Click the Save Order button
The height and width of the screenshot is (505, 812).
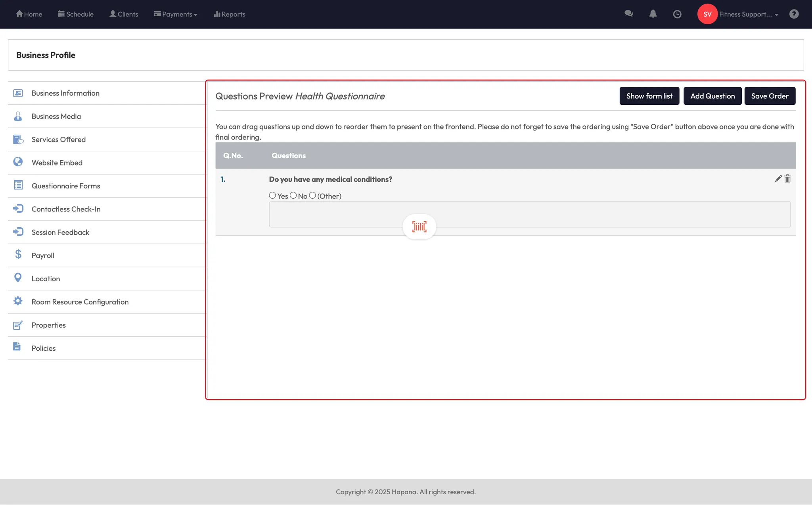770,96
